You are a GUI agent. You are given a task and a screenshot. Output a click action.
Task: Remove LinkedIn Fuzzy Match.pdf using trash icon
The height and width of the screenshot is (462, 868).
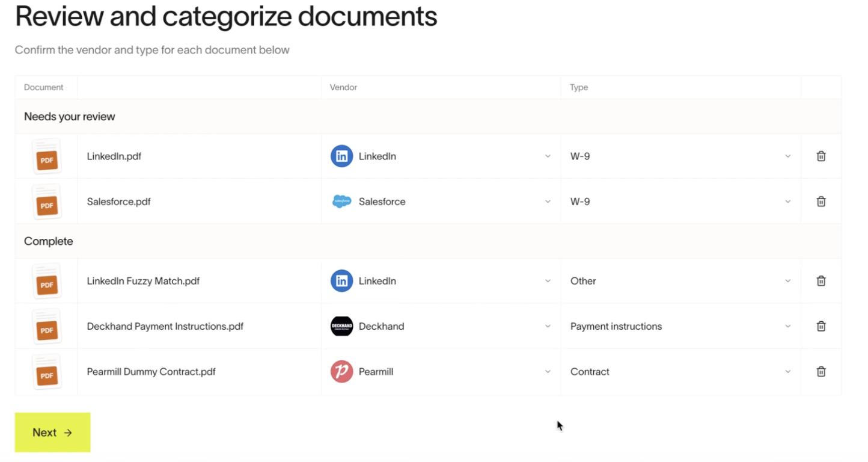(821, 281)
